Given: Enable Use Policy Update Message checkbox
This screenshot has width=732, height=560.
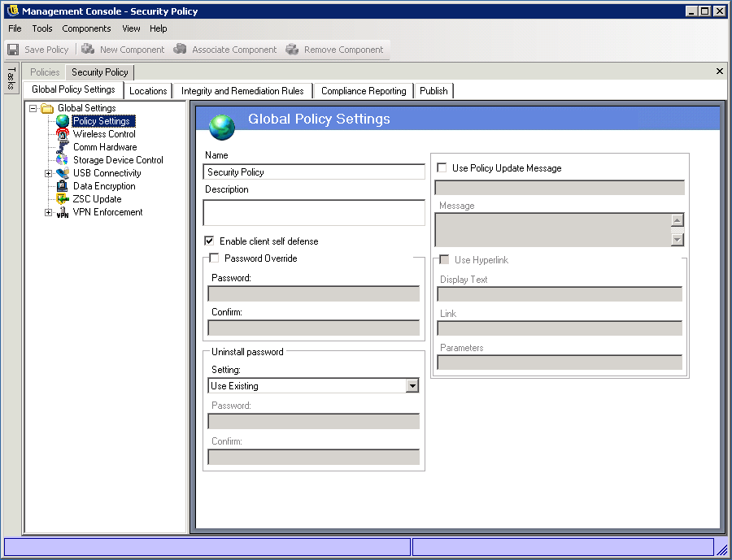Looking at the screenshot, I should click(x=442, y=167).
